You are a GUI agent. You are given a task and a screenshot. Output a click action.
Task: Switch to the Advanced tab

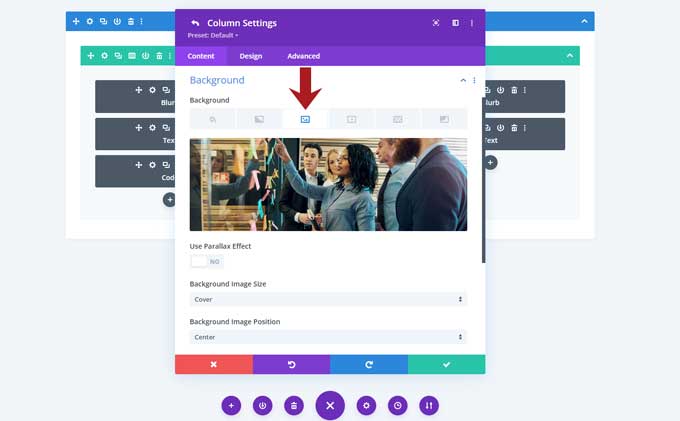pyautogui.click(x=303, y=56)
